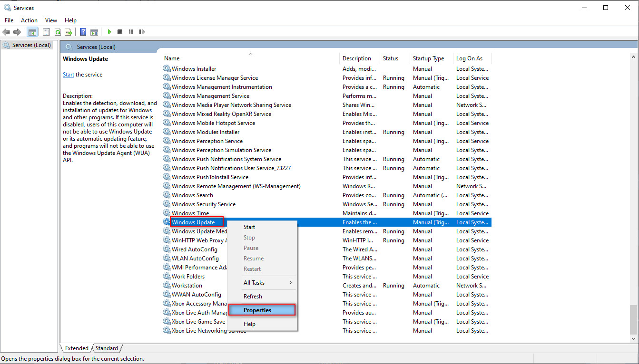Screen dimensions: 639x364
Task: Choose Properties in the context menu
Action: coord(262,310)
